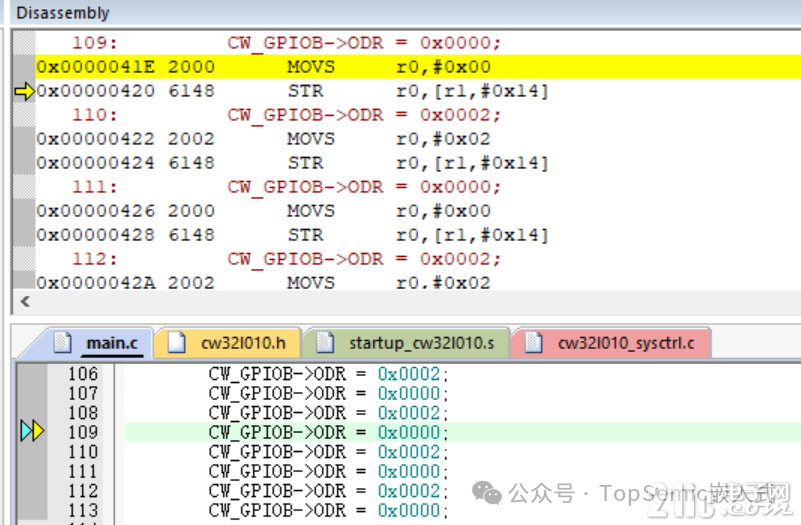Click the cw32l010.h file icon

176,342
